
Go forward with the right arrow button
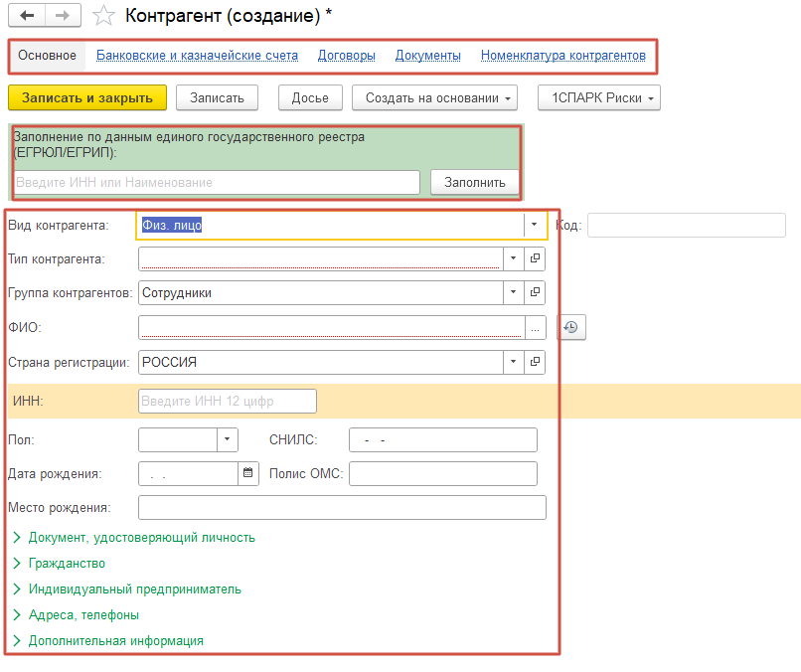pos(63,15)
